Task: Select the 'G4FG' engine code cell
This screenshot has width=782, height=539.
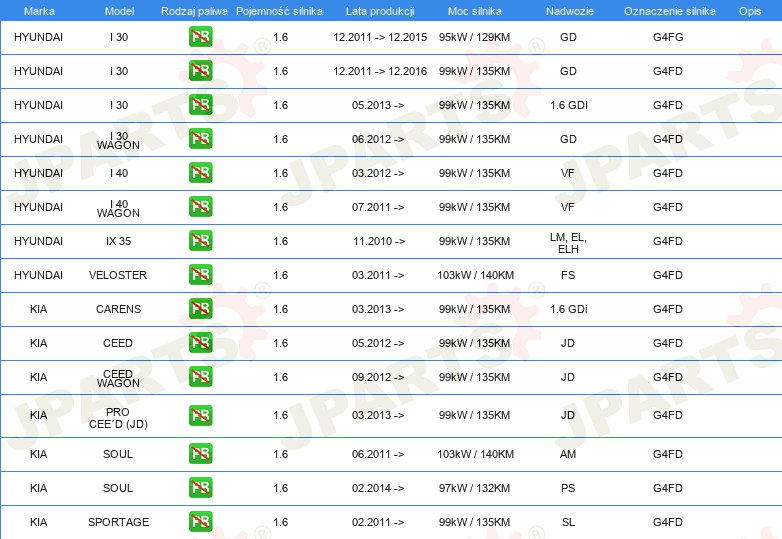Action: [x=668, y=37]
